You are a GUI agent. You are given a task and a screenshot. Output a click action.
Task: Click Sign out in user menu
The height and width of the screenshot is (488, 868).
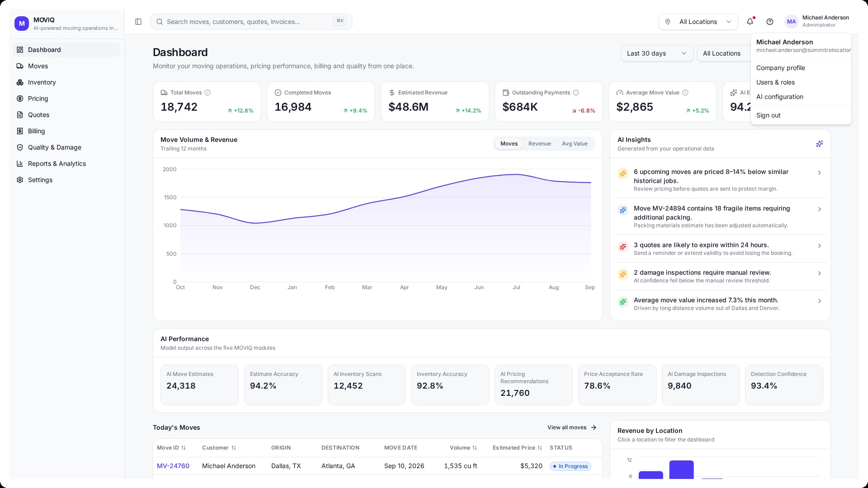pos(801,115)
